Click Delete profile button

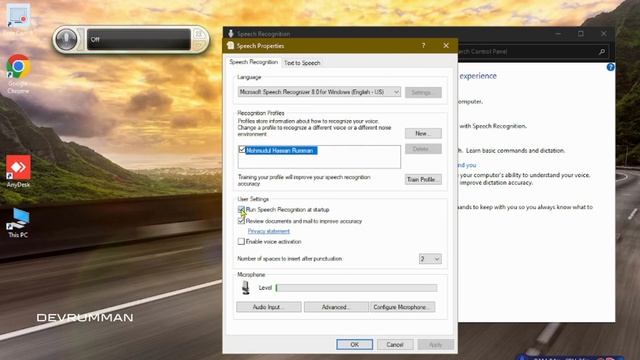click(423, 149)
